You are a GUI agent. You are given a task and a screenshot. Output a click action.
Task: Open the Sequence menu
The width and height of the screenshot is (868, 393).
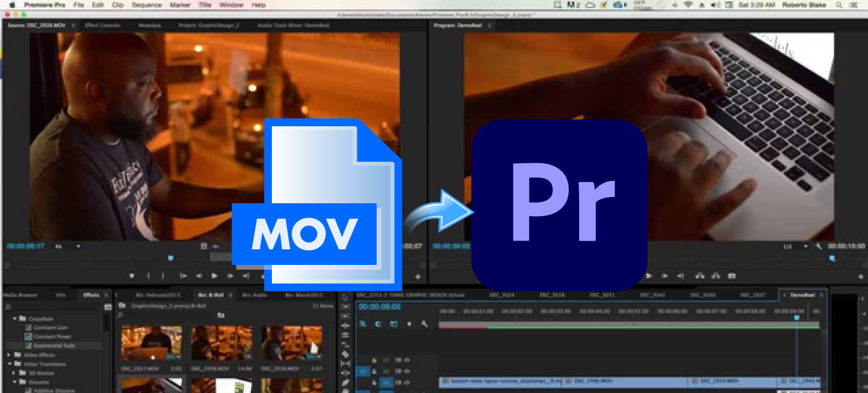[x=146, y=5]
